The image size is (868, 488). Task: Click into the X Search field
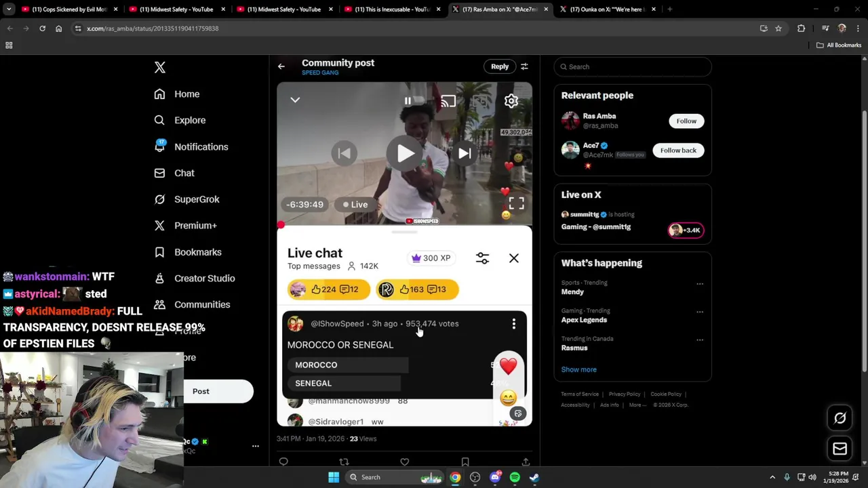633,66
